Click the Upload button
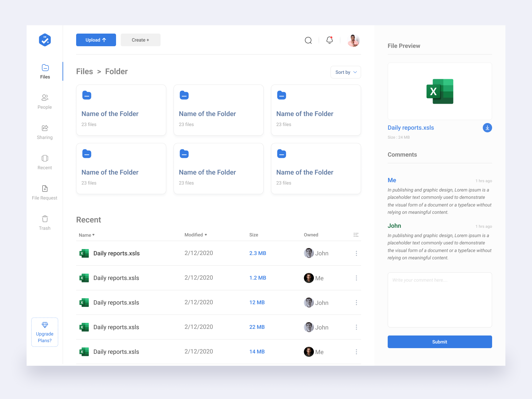Image resolution: width=532 pixels, height=399 pixels. (x=96, y=40)
